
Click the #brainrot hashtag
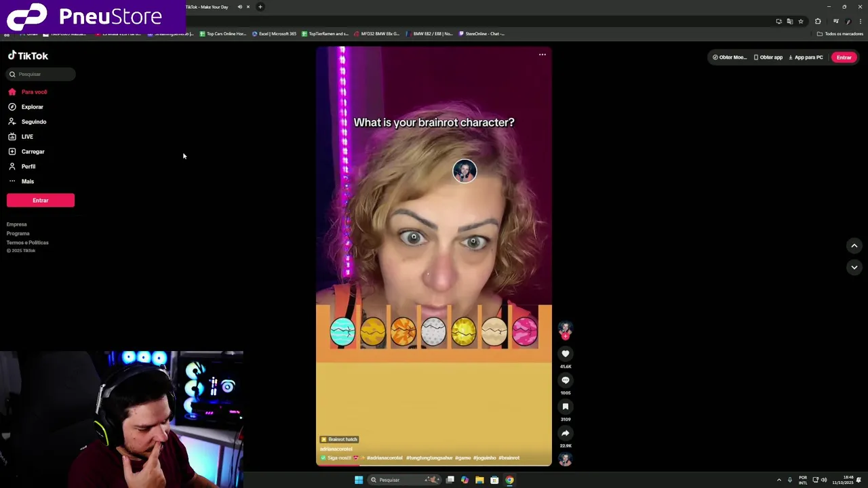509,457
